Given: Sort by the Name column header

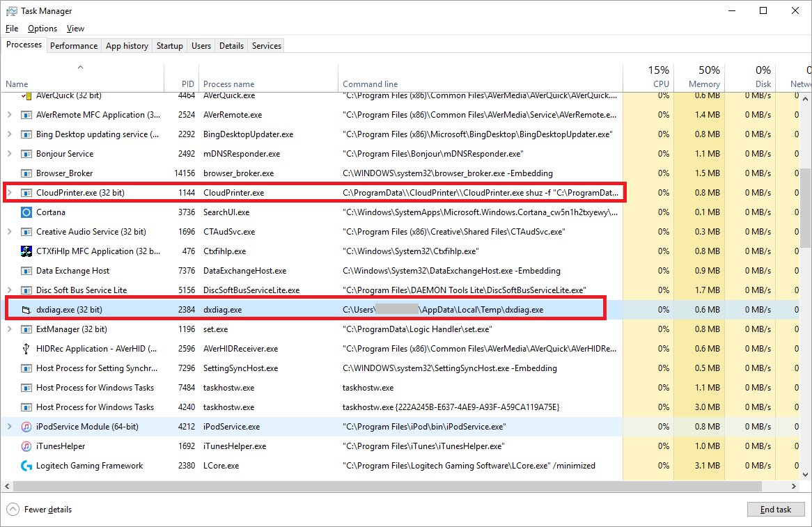Looking at the screenshot, I should [x=81, y=77].
